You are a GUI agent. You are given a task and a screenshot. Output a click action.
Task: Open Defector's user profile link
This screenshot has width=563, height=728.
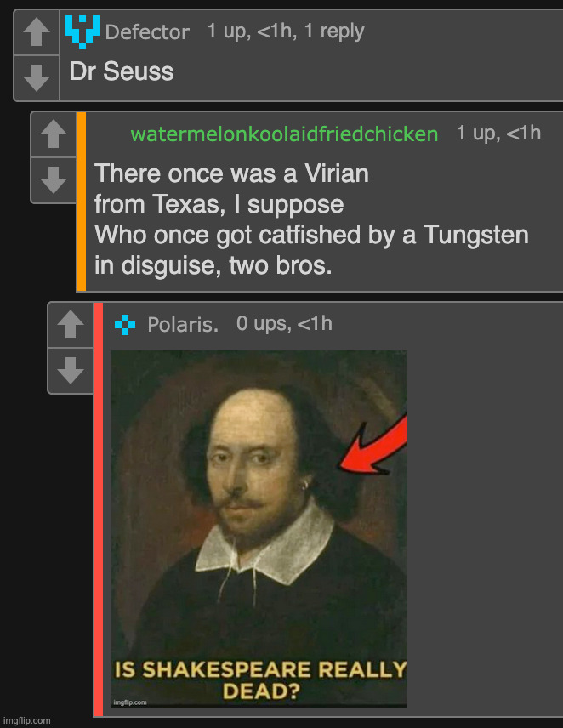click(x=147, y=32)
